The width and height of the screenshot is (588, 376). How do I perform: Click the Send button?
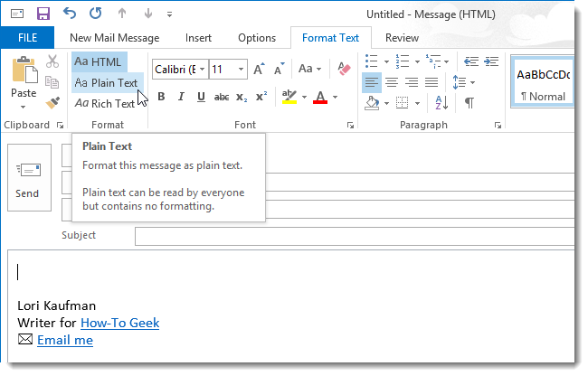click(29, 177)
